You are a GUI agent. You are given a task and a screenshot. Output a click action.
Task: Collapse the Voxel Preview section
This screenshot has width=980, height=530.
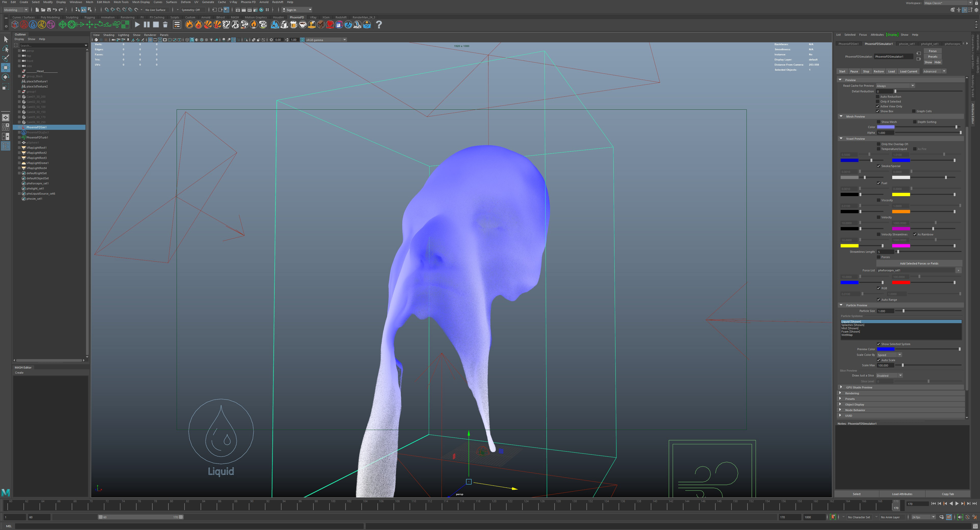[x=841, y=139]
